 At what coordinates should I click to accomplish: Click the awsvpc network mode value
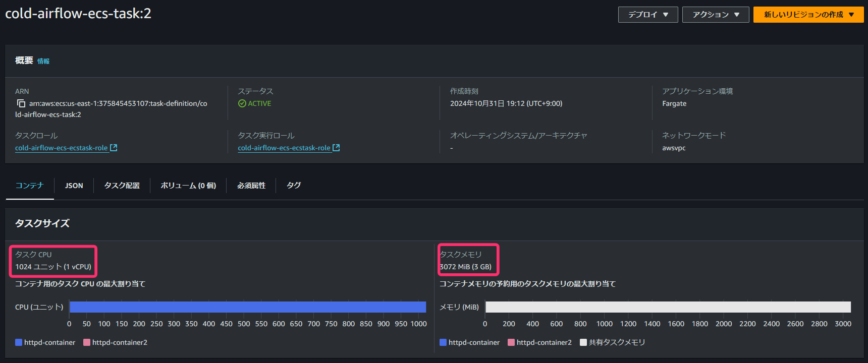pyautogui.click(x=674, y=148)
